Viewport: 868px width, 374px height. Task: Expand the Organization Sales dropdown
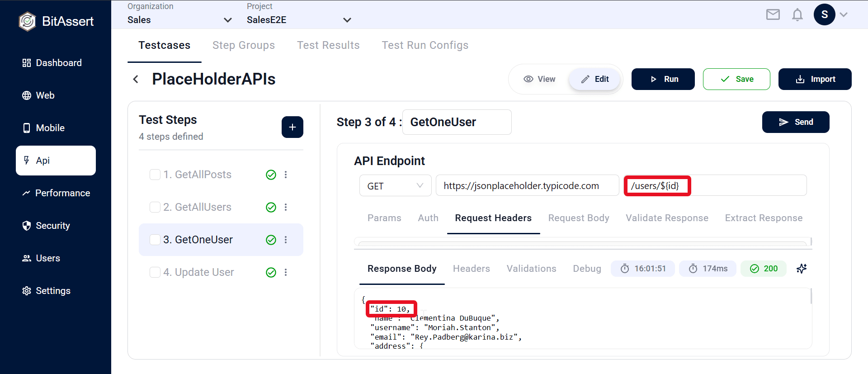(x=179, y=20)
